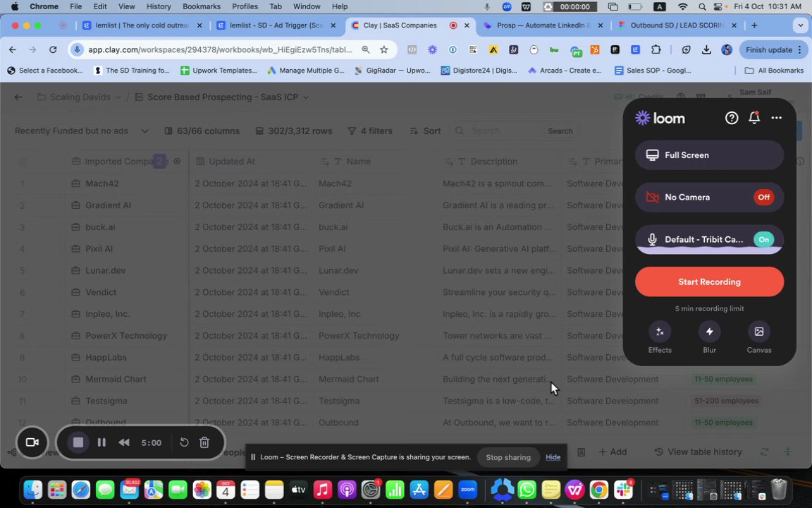Expand Score Based Prospecting table dropdown

(306, 97)
